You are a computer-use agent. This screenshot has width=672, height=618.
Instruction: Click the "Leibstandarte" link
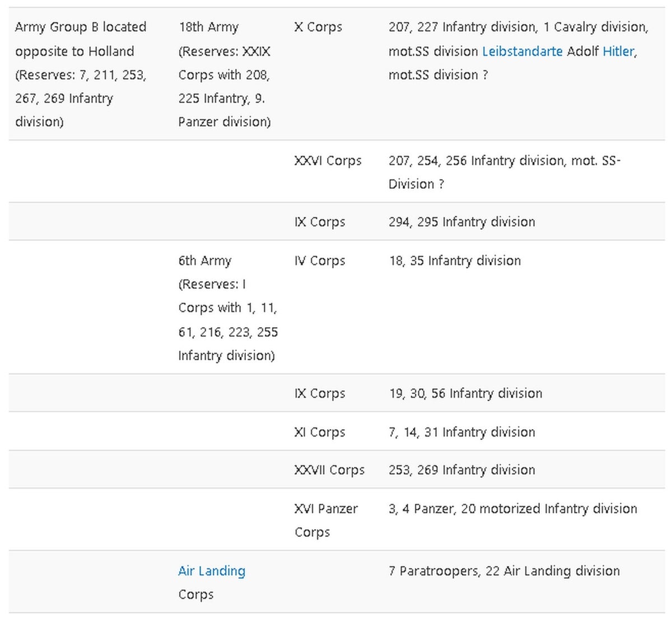click(x=522, y=51)
